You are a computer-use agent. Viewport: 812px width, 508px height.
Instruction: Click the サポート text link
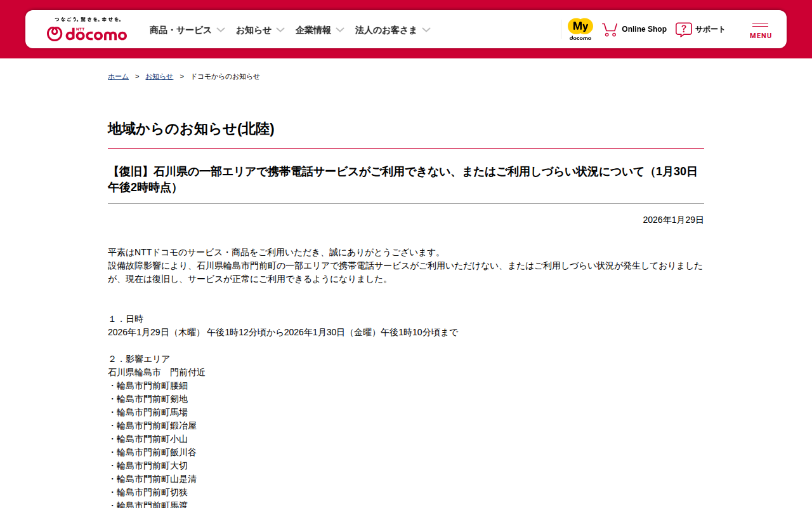pyautogui.click(x=710, y=29)
